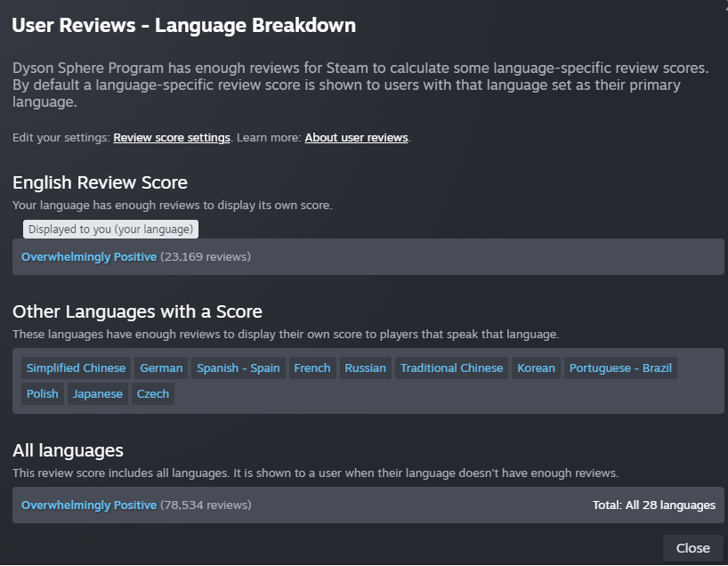Screen dimensions: 728x566
Task: Select the Czech language tag
Action: 153,393
